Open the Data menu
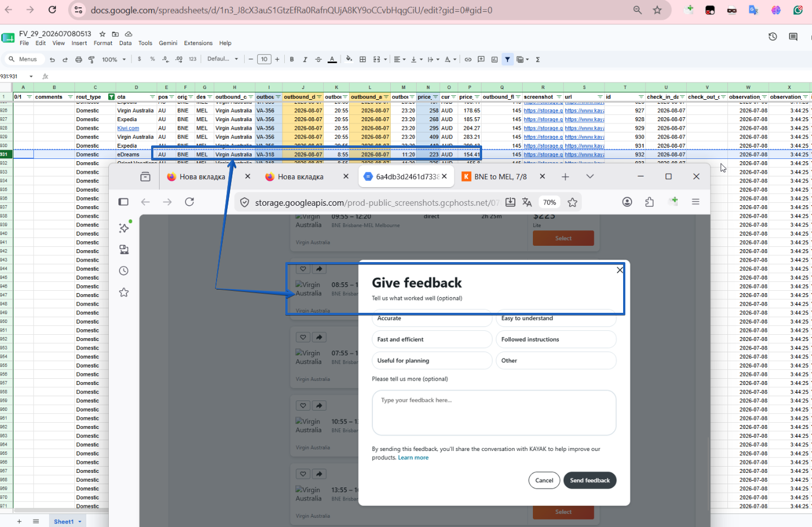812x527 pixels. tap(125, 43)
